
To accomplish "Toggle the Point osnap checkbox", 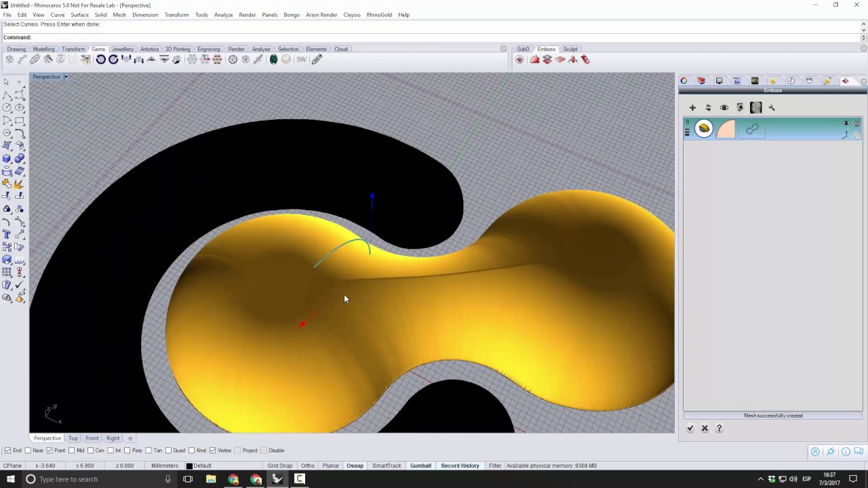I will [50, 451].
